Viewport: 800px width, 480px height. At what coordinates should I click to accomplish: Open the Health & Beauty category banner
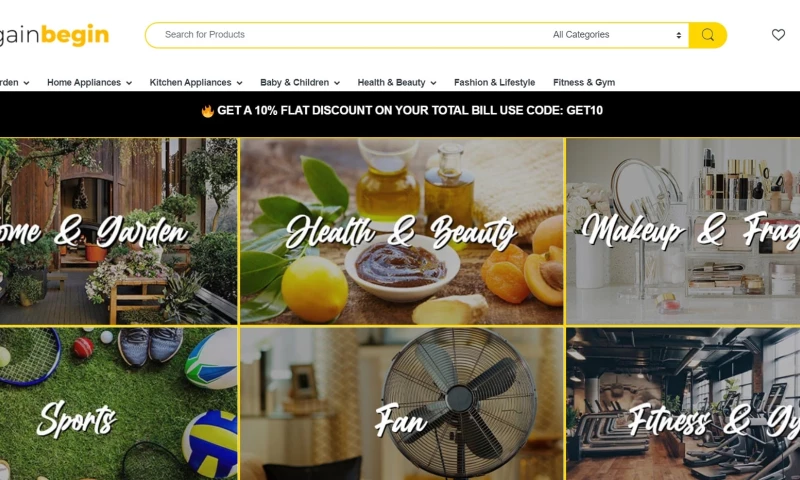(402, 232)
